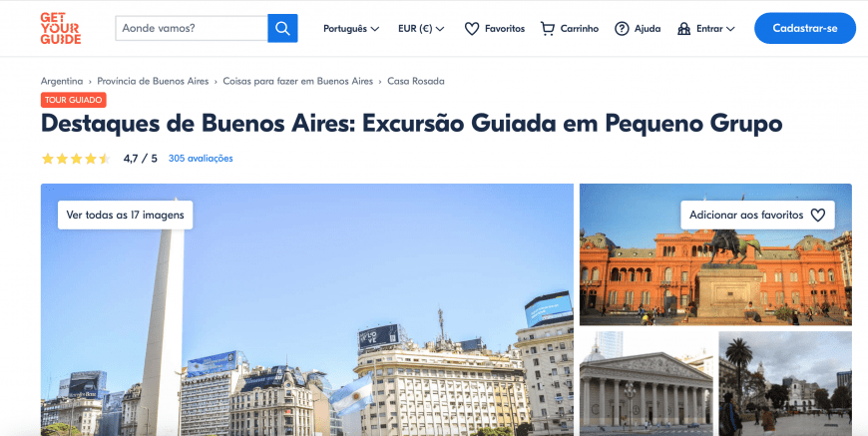Open the Carrinho shopping cart icon
This screenshot has height=436, width=868.
click(x=547, y=29)
